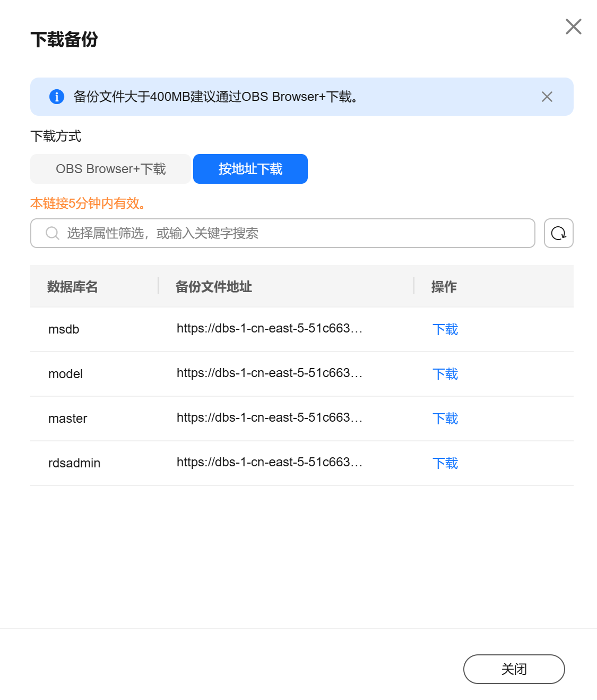Click the 数据库名 column header
Viewport: 597px width, 700px height.
pyautogui.click(x=73, y=287)
